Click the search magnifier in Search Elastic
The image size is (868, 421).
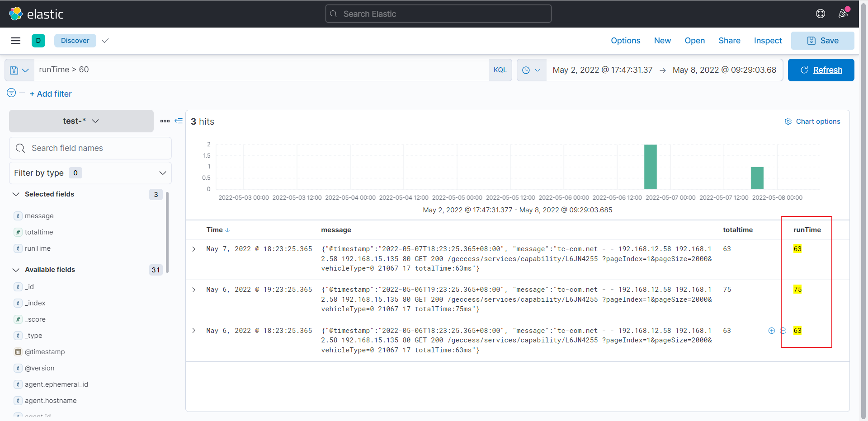(334, 14)
